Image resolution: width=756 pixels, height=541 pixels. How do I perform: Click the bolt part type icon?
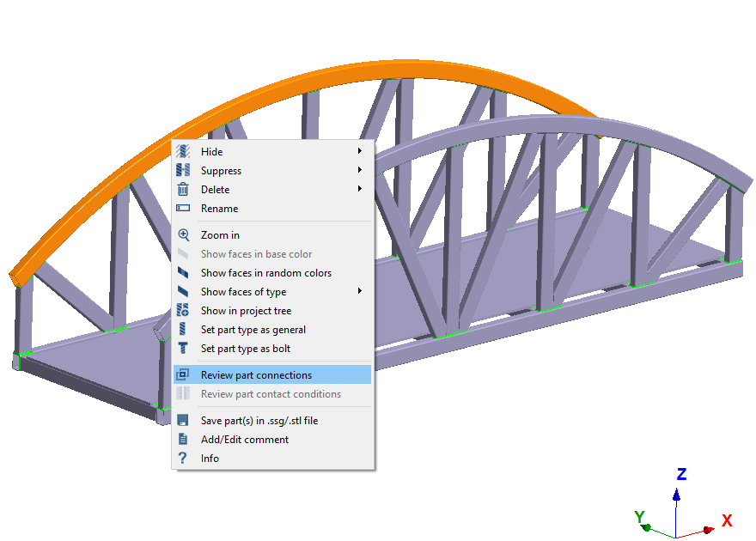click(x=182, y=349)
